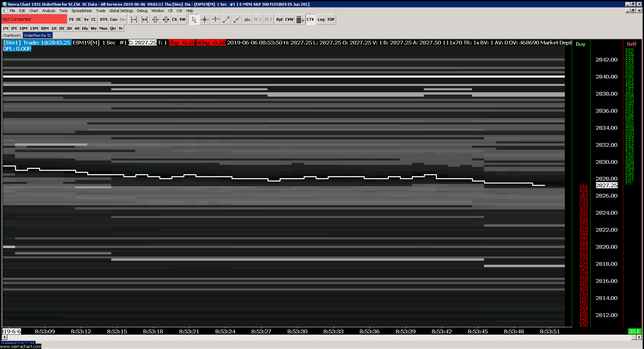Open the Spreadsheet menu

point(82,11)
